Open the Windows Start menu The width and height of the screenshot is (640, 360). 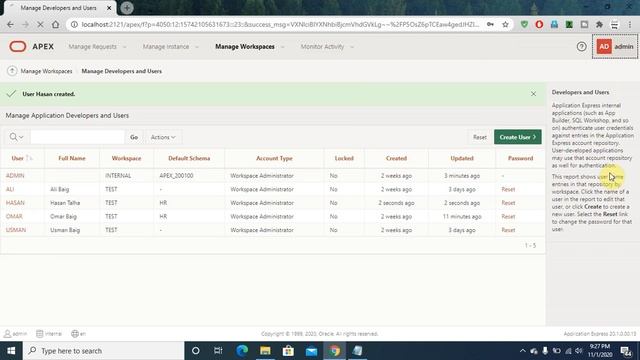click(x=11, y=351)
